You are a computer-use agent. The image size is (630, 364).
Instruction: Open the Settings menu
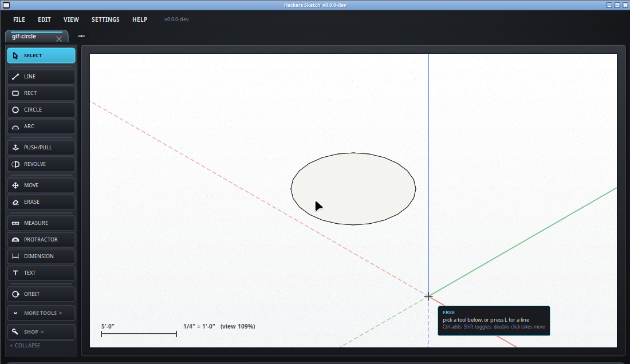105,19
